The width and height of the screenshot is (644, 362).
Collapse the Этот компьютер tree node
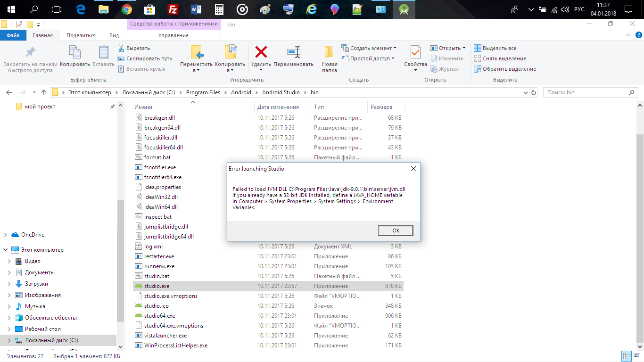(x=5, y=250)
